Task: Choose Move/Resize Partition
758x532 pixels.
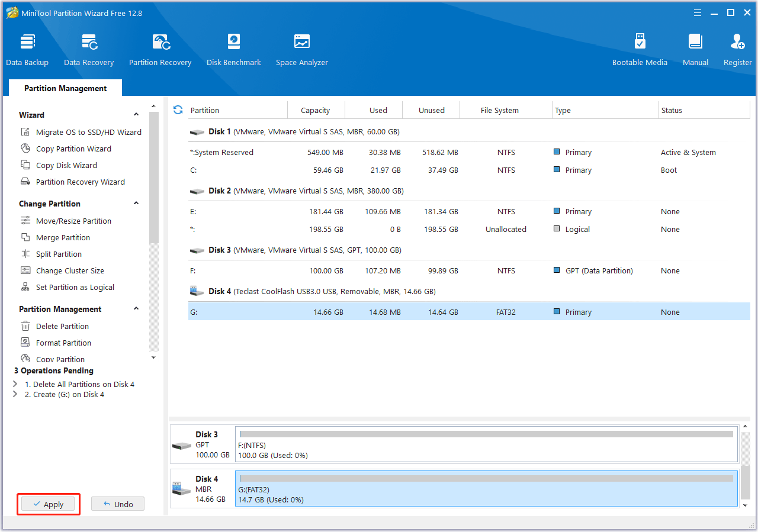Action: pyautogui.click(x=66, y=221)
